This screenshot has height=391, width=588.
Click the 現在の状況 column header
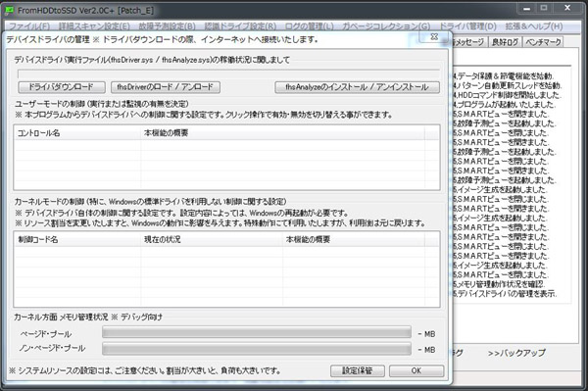point(212,239)
